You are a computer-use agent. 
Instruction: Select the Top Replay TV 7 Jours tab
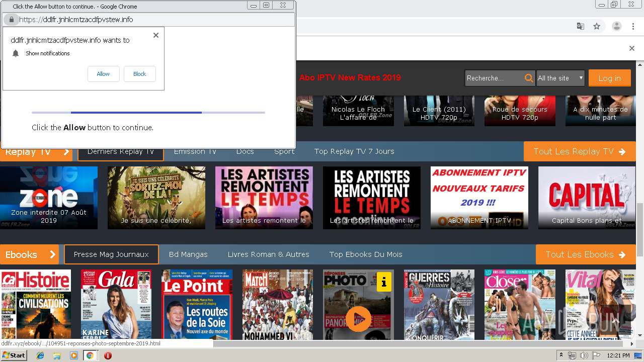pyautogui.click(x=354, y=151)
